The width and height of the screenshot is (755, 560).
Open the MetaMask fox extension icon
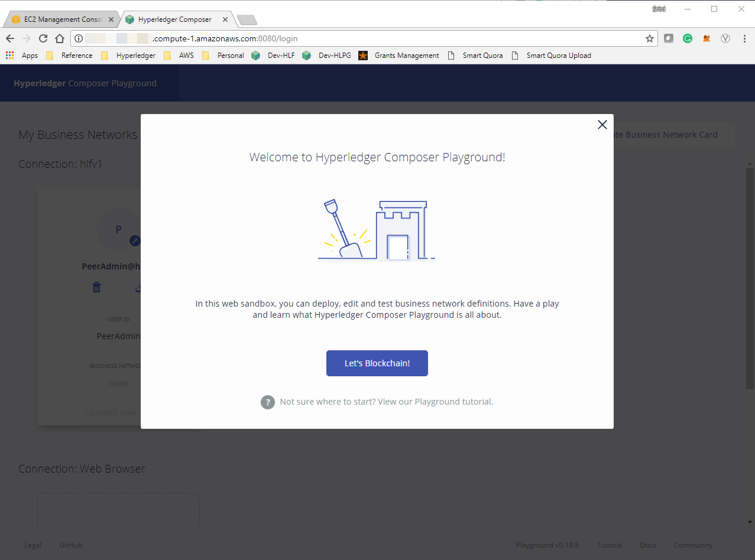pyautogui.click(x=707, y=38)
